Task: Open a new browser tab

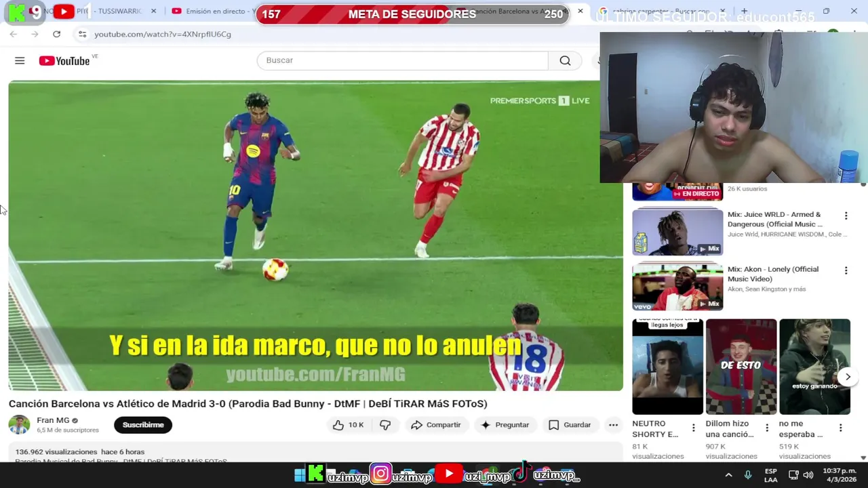Action: click(744, 11)
